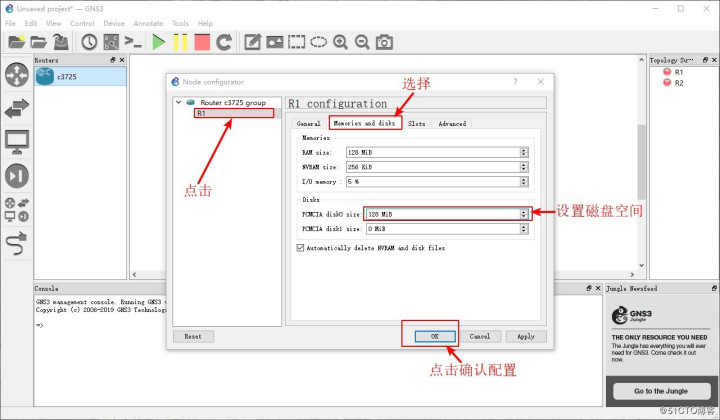Save the project via the save icon
720x420 pixels.
click(61, 42)
